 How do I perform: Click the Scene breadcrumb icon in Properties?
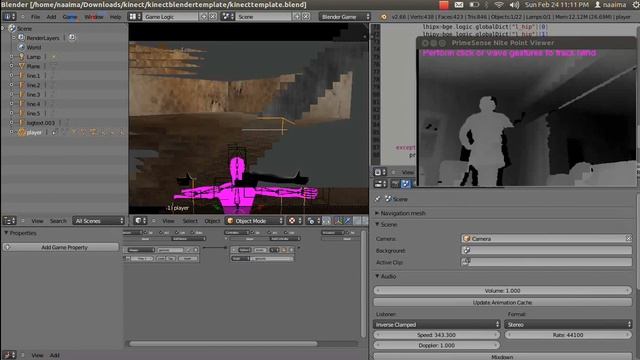tap(388, 199)
